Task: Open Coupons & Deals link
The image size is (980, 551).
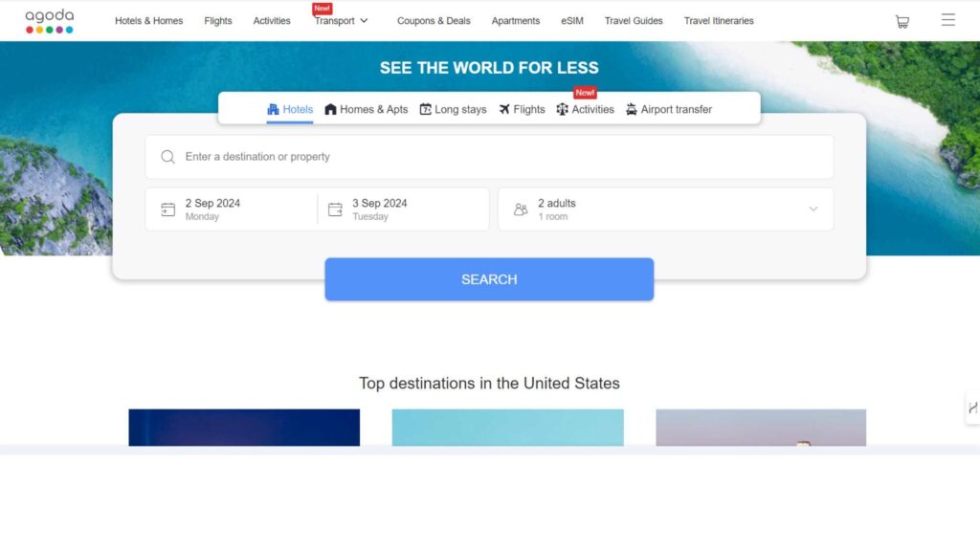Action: click(x=434, y=21)
